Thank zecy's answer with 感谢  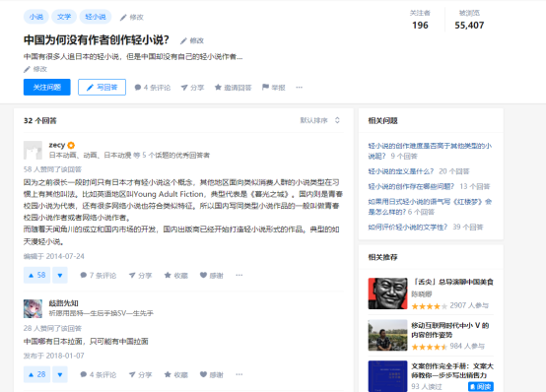(211, 276)
